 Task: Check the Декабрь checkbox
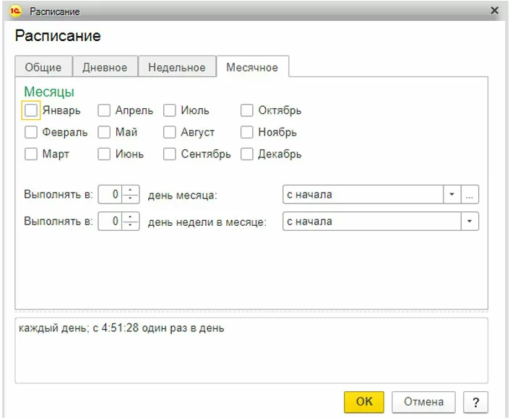pyautogui.click(x=247, y=154)
